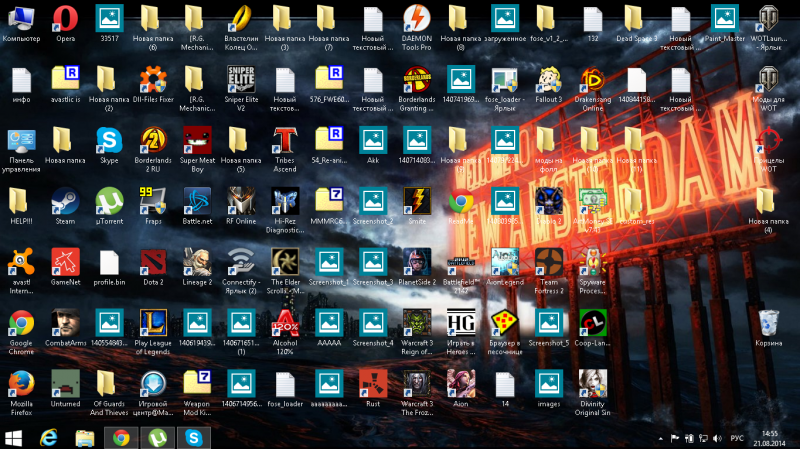Show hidden tray icons arrow
800x449 pixels.
pos(661,438)
